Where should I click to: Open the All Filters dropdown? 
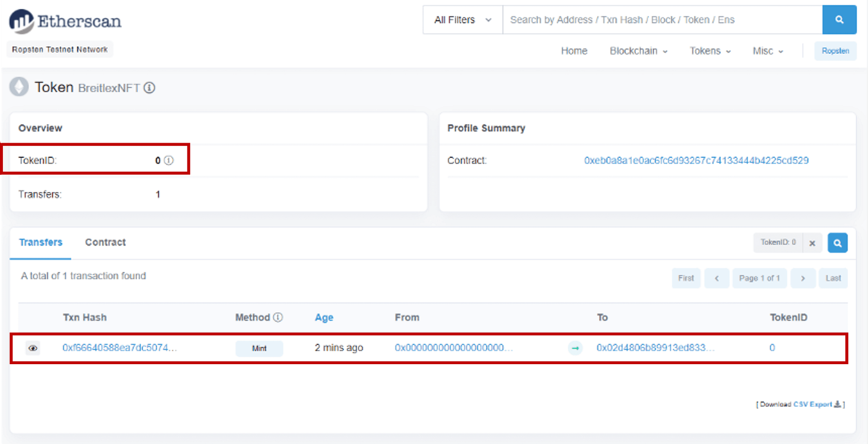(x=463, y=20)
